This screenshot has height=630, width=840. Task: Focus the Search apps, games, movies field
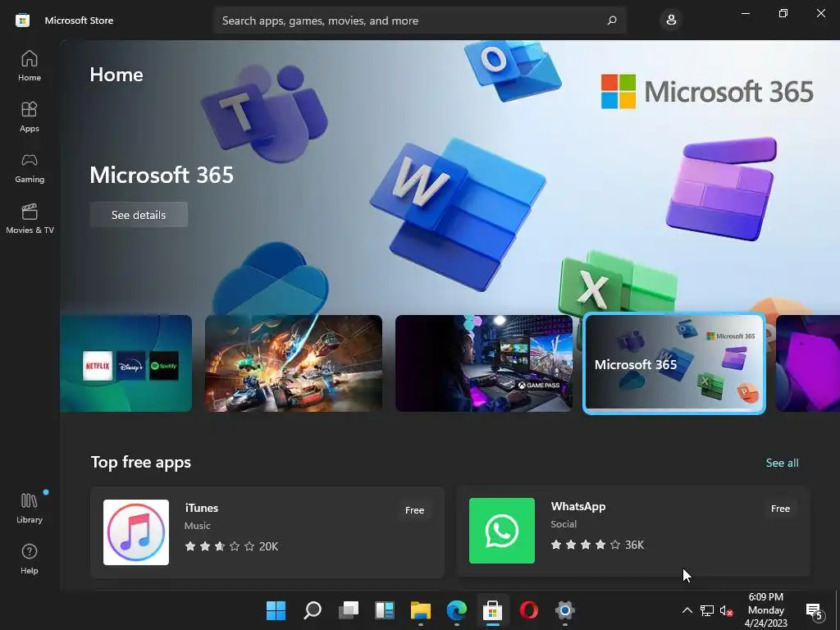click(419, 21)
